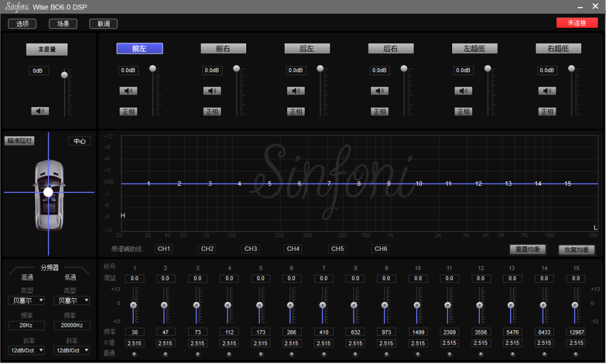Viewport: 606px width, 364px height.
Task: Toggle 前左 phase button 正相
Action: (x=128, y=112)
